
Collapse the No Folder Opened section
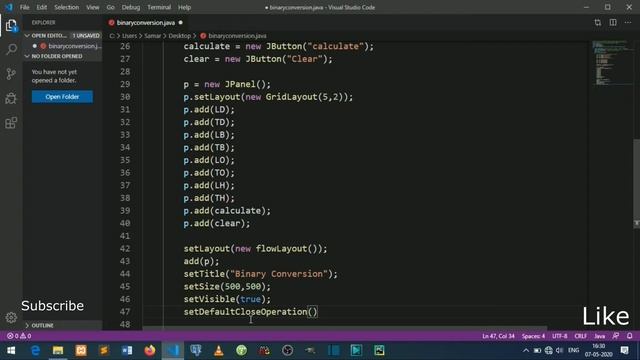(27, 56)
